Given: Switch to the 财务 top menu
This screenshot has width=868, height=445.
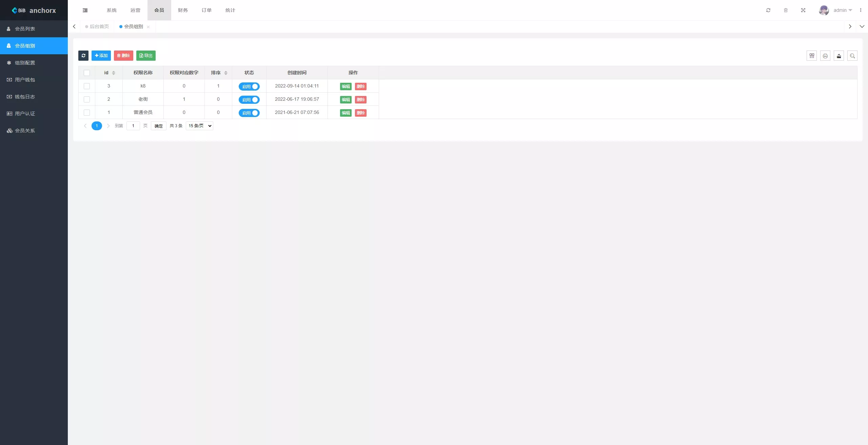Looking at the screenshot, I should click(x=183, y=10).
